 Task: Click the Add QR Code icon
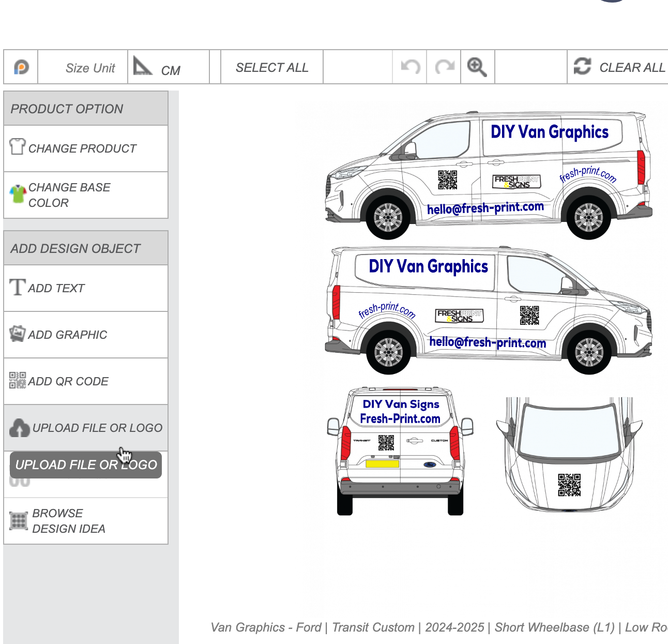coord(18,380)
